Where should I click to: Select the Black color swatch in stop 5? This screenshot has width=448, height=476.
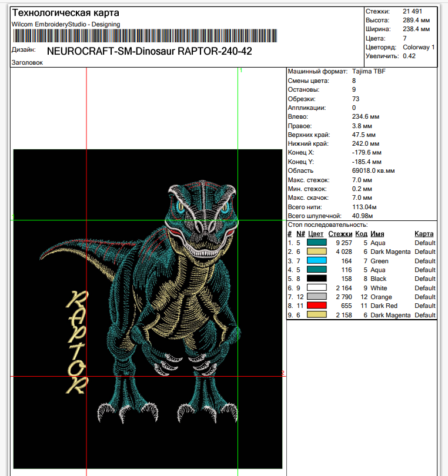[x=317, y=279]
